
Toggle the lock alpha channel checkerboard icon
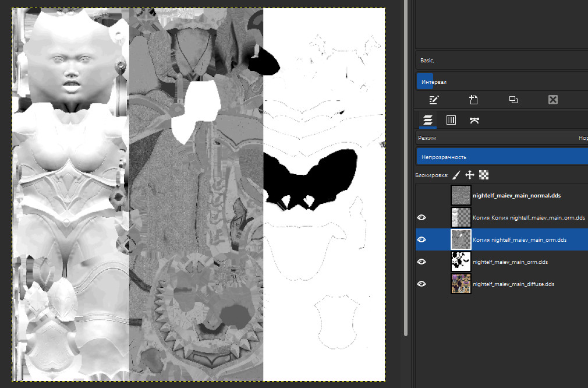pos(484,175)
